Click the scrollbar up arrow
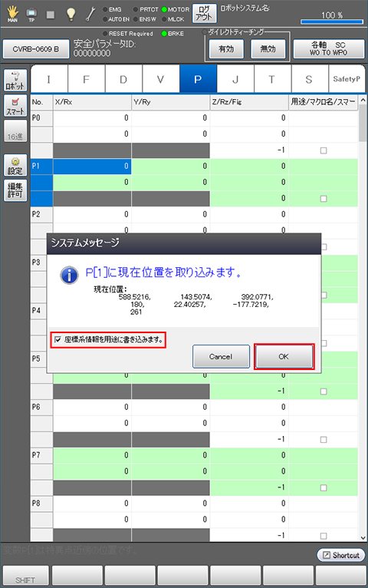Screen dimensions: 368x588 [363, 100]
